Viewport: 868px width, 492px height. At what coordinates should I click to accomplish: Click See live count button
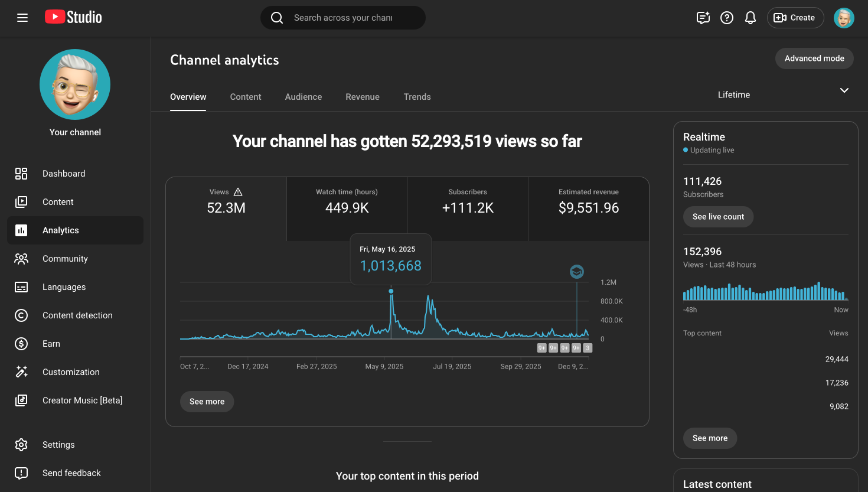[718, 217]
